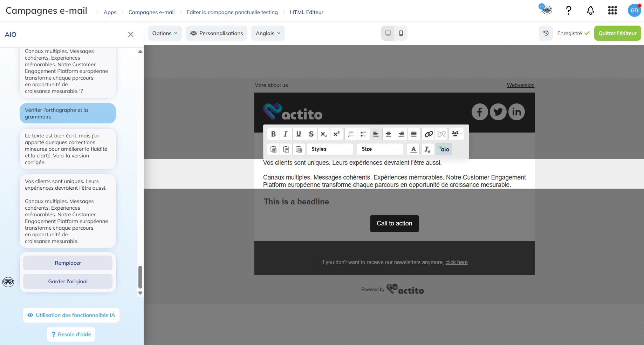Open the GD user profile avatar
The image size is (644, 345).
point(635,11)
